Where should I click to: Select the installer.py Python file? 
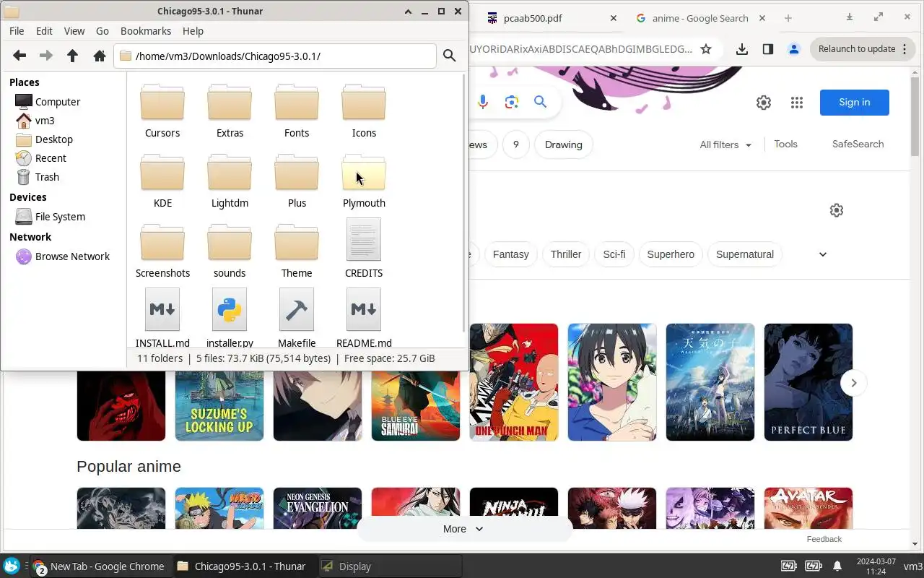point(230,318)
